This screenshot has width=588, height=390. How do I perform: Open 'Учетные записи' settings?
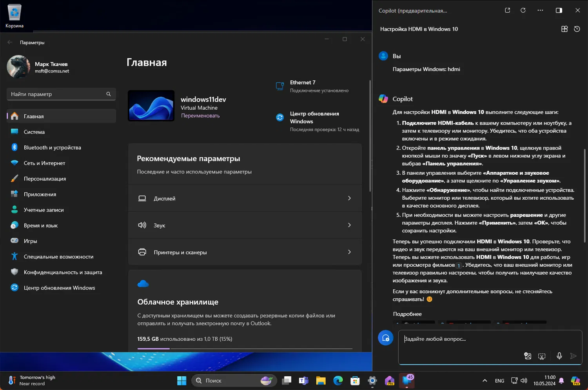[x=61, y=210]
